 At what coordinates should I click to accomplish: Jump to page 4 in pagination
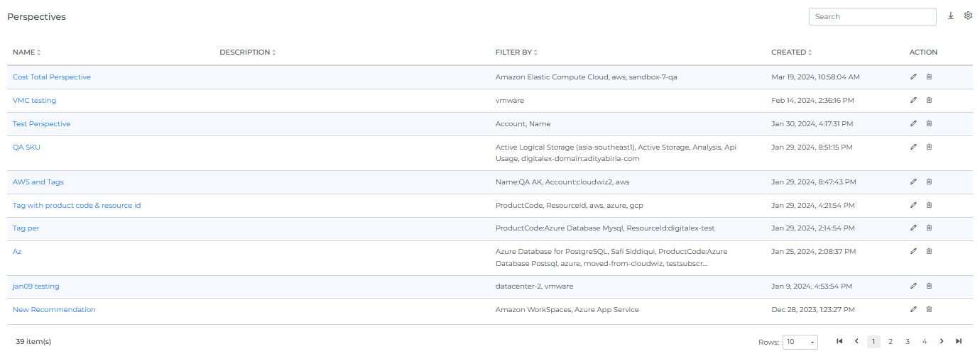[x=925, y=342]
